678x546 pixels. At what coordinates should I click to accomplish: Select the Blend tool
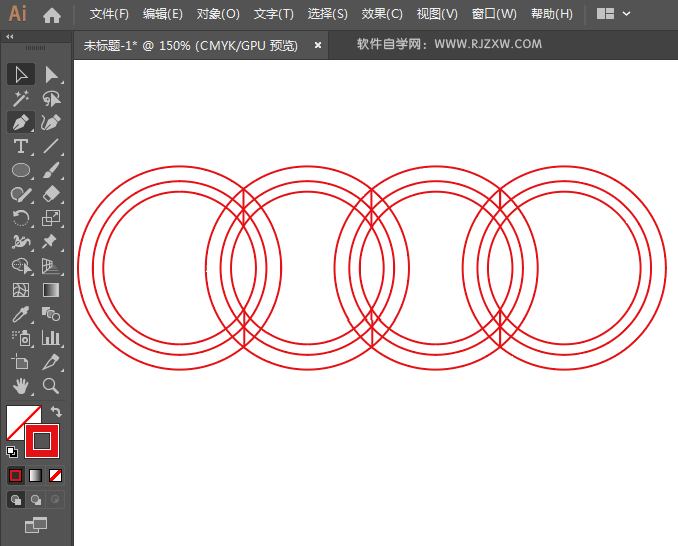(51, 314)
